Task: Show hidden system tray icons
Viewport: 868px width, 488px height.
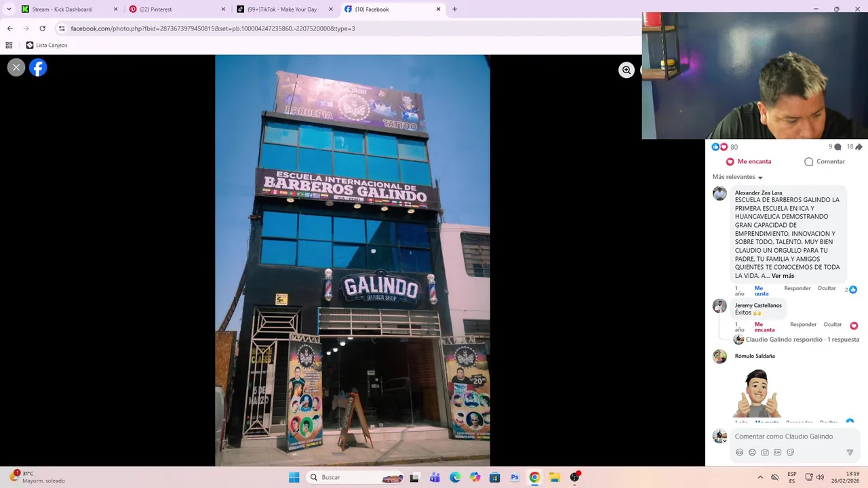Action: click(x=760, y=477)
